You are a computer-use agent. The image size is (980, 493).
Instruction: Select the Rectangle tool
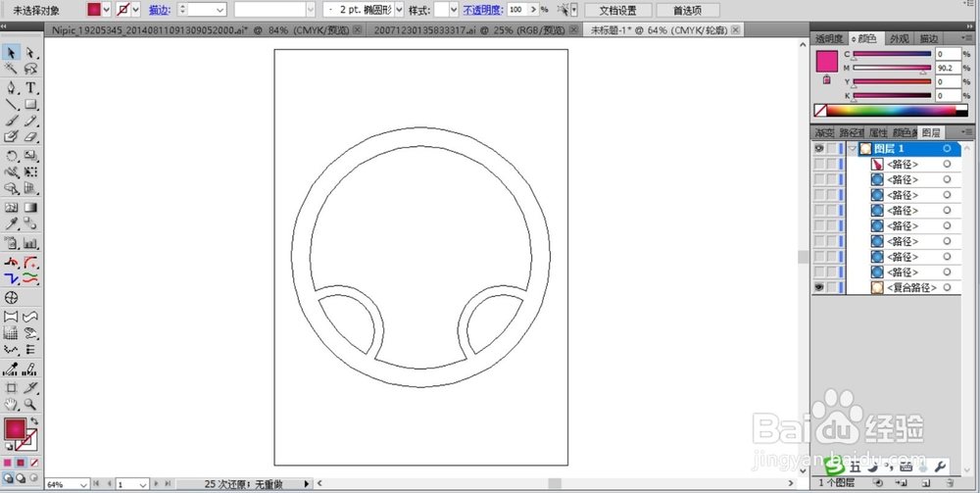(30, 104)
